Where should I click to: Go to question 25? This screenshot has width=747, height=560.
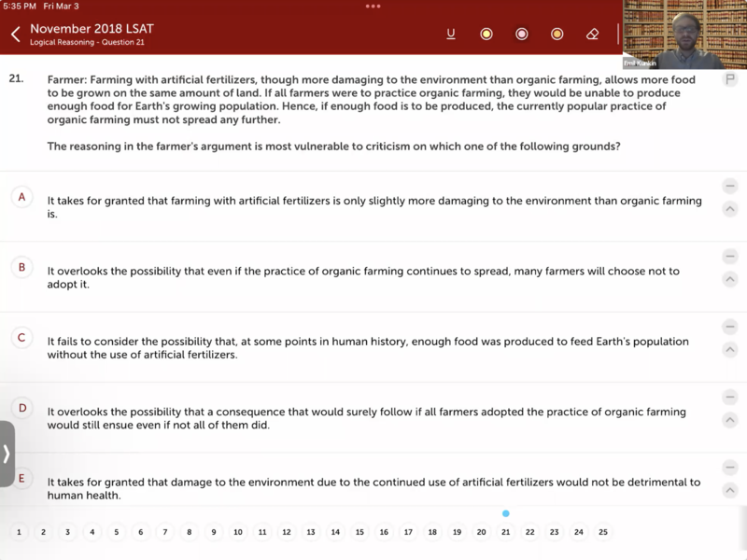603,532
